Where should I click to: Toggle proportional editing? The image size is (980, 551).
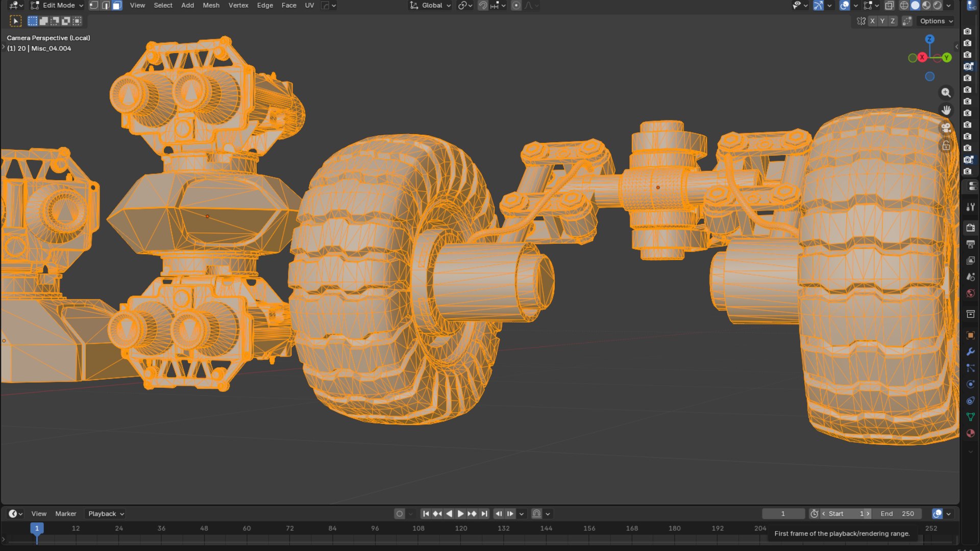[516, 6]
